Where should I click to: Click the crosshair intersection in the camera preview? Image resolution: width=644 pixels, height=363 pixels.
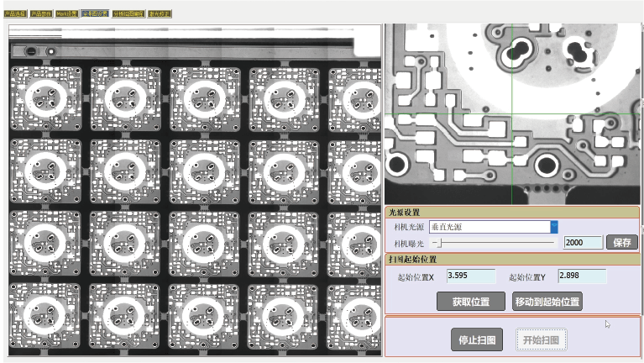coord(511,114)
